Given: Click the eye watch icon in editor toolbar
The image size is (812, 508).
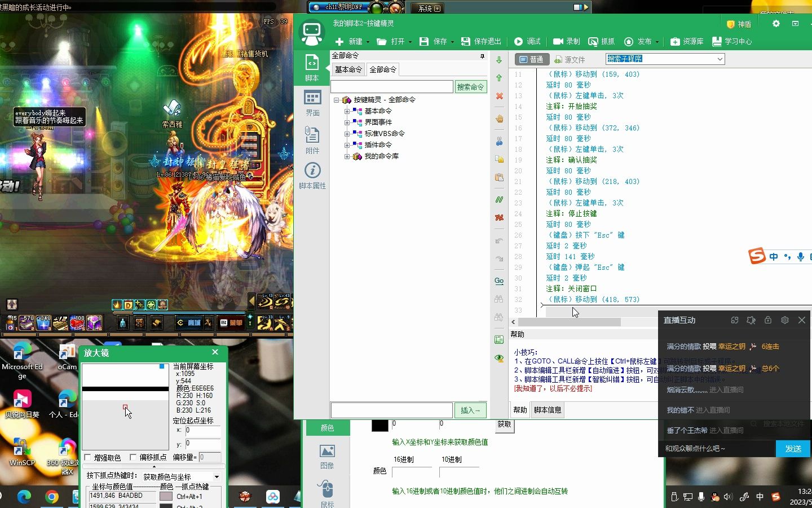Looking at the screenshot, I should (499, 358).
